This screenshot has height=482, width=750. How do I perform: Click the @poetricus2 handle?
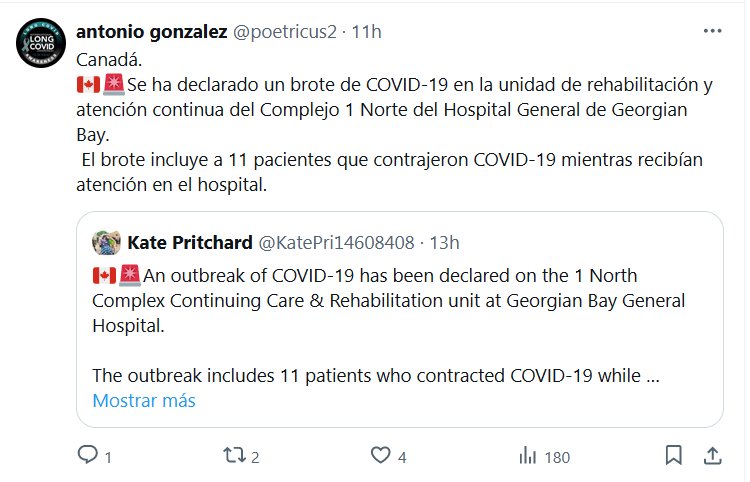click(283, 32)
